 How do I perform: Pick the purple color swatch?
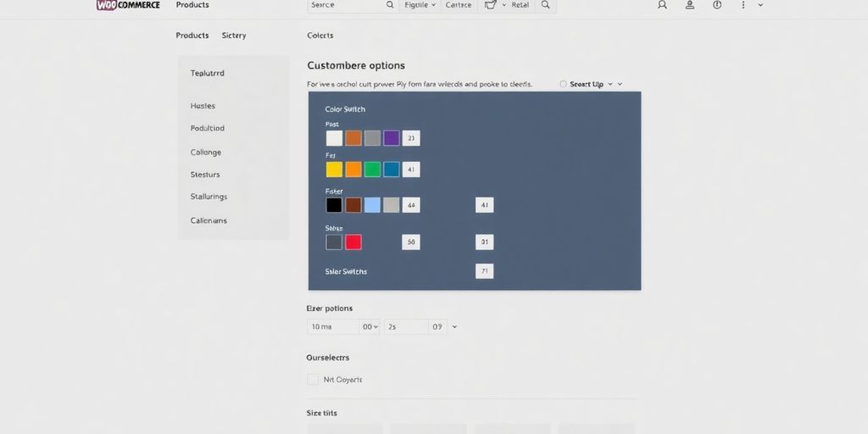click(392, 138)
